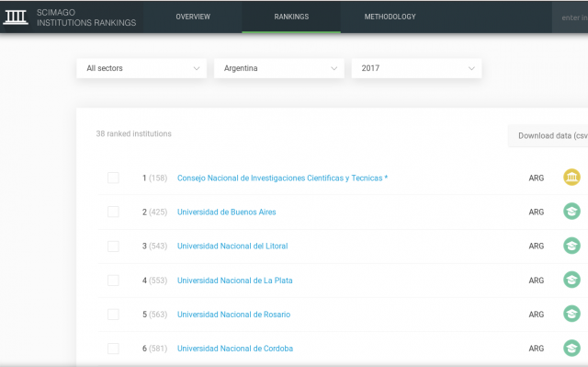588x367 pixels.
Task: Select the Rankings tab
Action: point(291,17)
